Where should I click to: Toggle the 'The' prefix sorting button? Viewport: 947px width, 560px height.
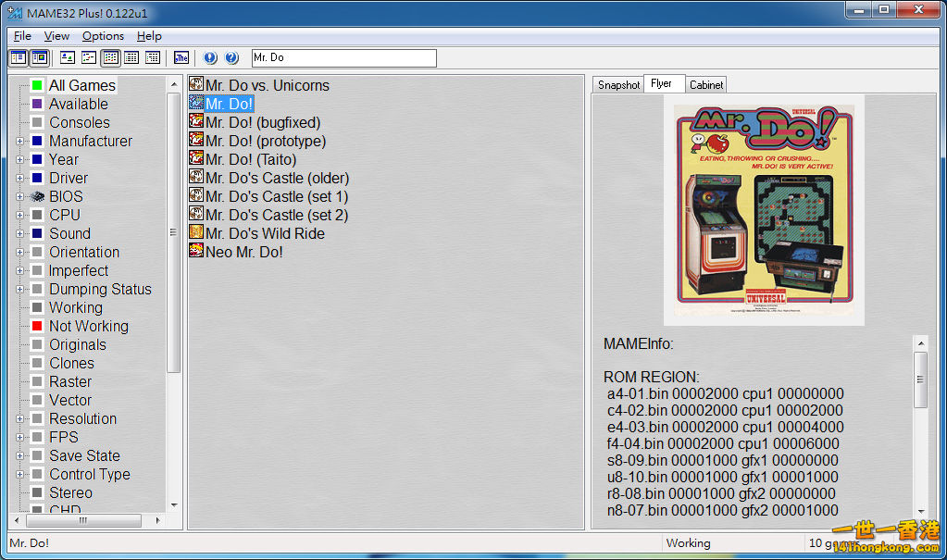tap(181, 57)
